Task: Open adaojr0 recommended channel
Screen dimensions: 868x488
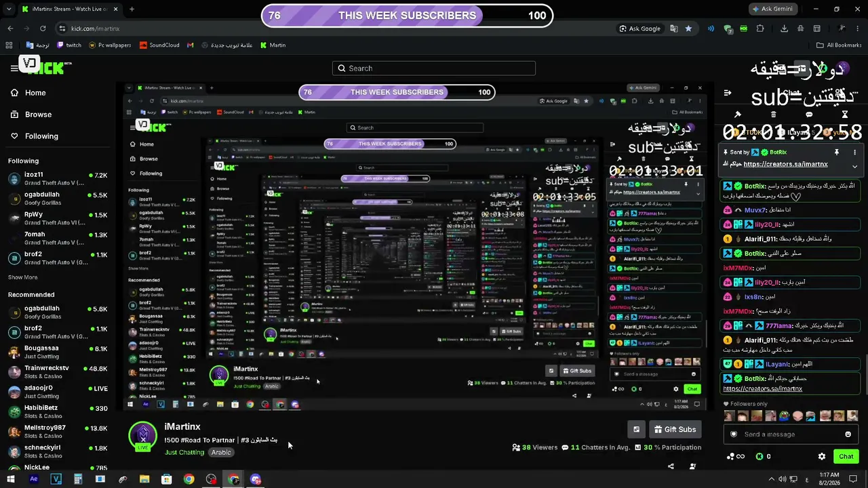Action: tap(58, 391)
